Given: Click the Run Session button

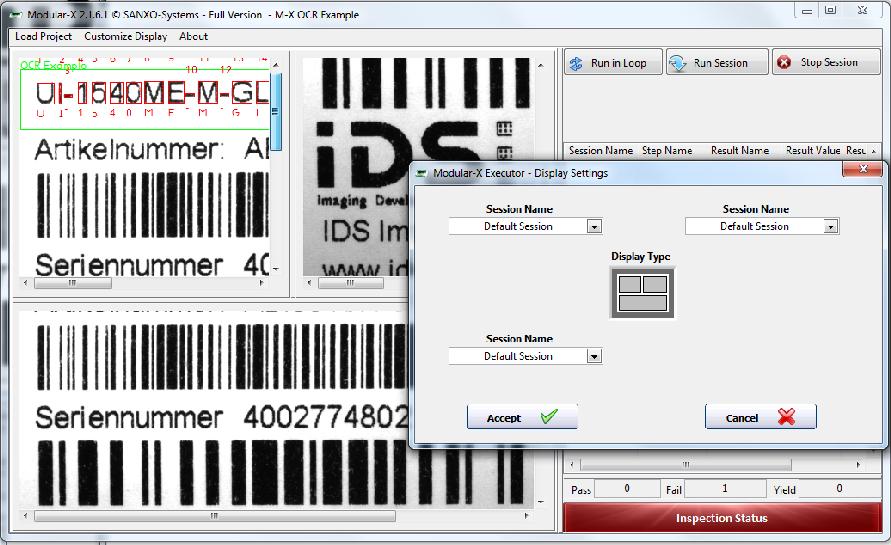Looking at the screenshot, I should (717, 63).
